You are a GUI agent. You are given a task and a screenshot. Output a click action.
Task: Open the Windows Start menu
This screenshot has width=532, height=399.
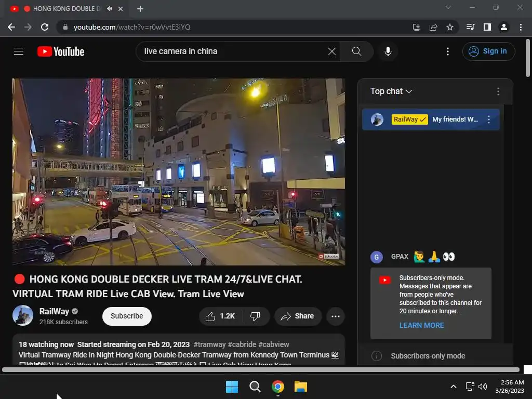pos(232,387)
